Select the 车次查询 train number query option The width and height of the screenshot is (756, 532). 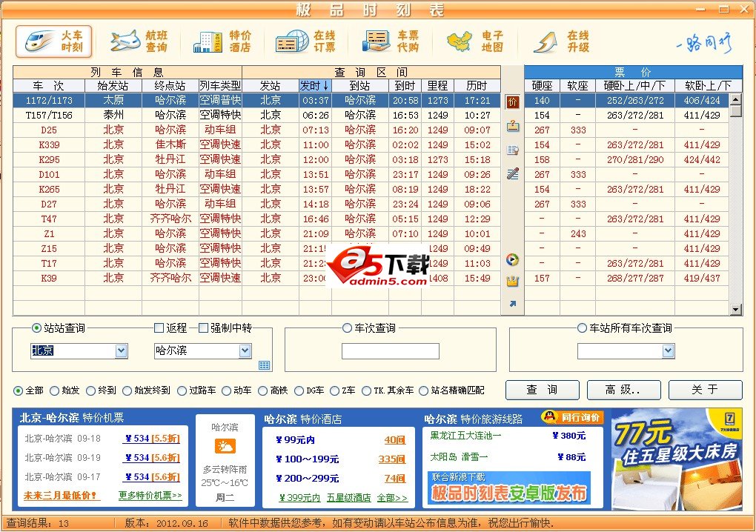pos(347,328)
